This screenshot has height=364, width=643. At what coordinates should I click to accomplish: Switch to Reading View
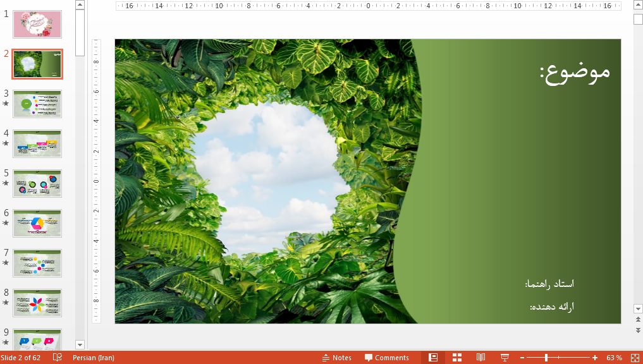(481, 358)
